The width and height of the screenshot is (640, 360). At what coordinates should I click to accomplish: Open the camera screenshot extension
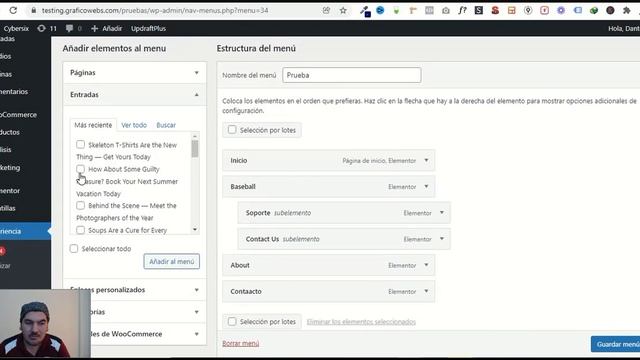coord(446,11)
